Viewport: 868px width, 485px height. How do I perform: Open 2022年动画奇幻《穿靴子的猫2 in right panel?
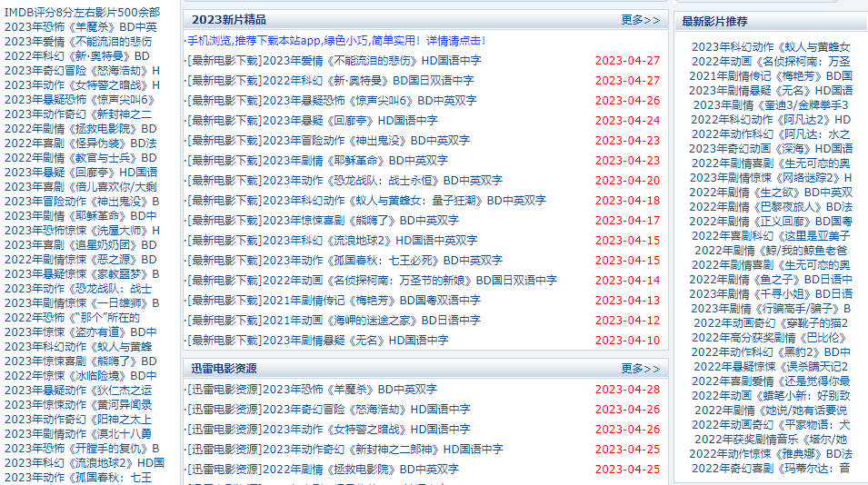coord(771,323)
